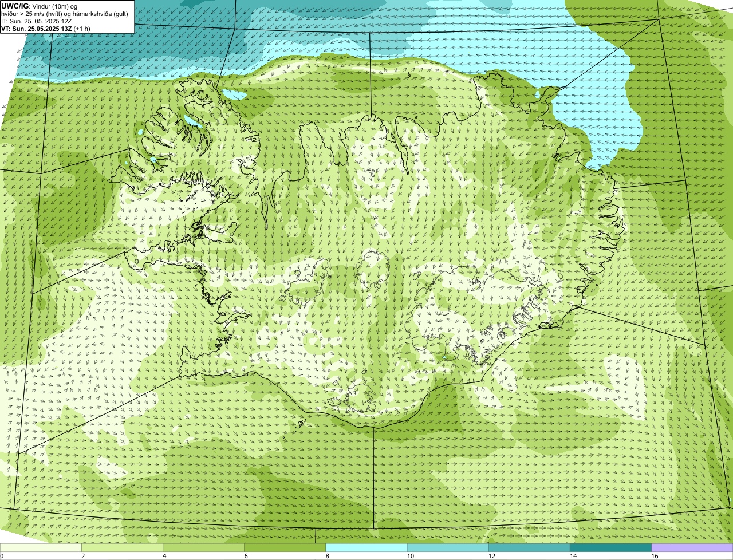Click the lavender legend swatch above 16 m/s
The width and height of the screenshot is (733, 560).
click(x=692, y=548)
